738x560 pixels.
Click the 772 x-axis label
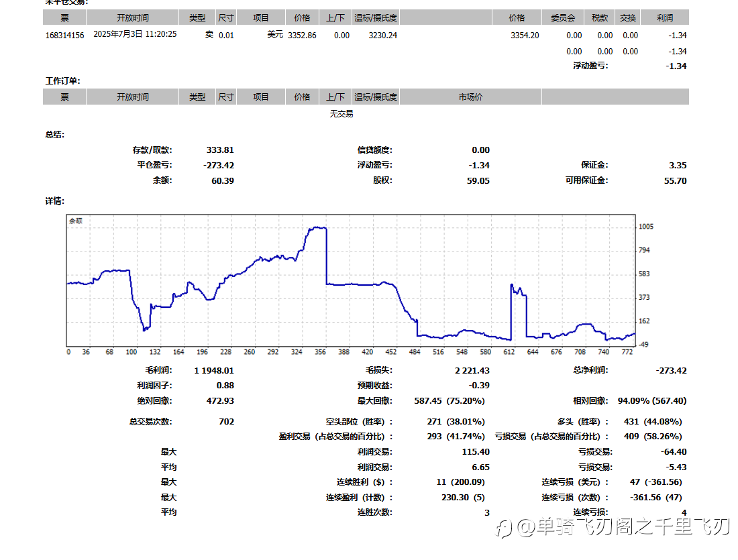tap(627, 352)
